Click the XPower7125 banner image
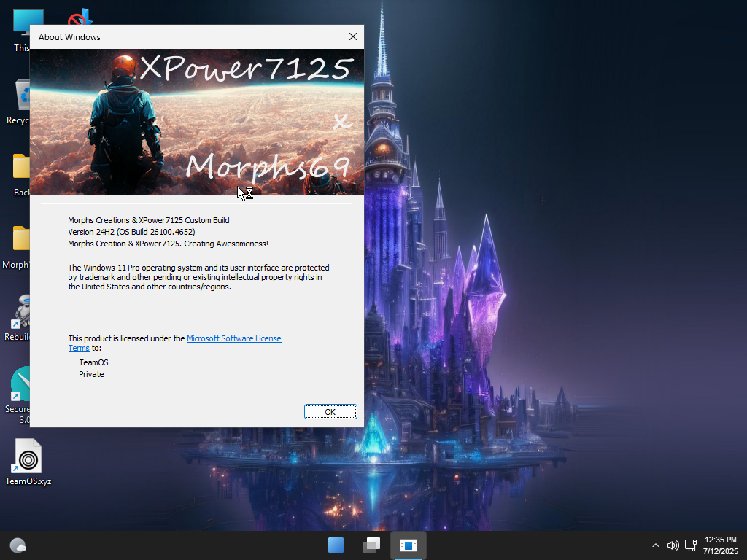This screenshot has width=747, height=560. pos(197,122)
